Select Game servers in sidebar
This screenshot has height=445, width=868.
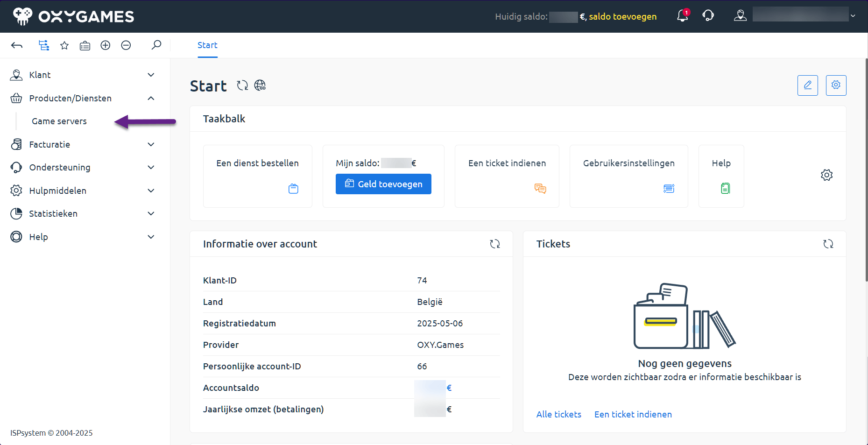[x=59, y=121]
